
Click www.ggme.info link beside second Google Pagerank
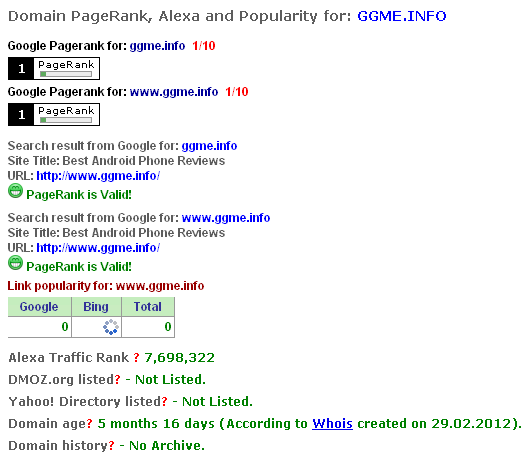[174, 92]
